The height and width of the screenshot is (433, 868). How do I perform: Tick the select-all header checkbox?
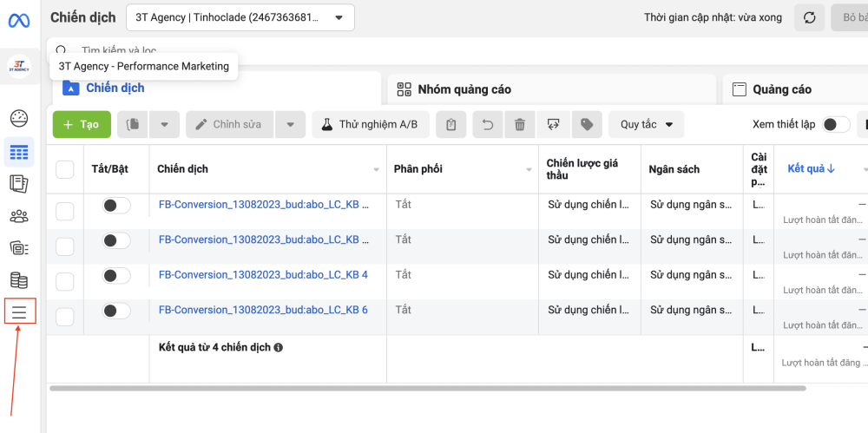65,169
